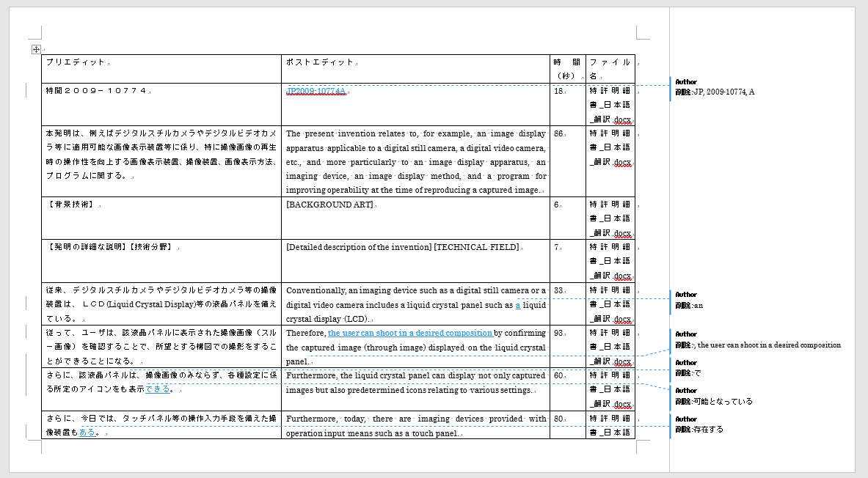Click the inserted 'できる' text
The image size is (868, 478).
(156, 390)
